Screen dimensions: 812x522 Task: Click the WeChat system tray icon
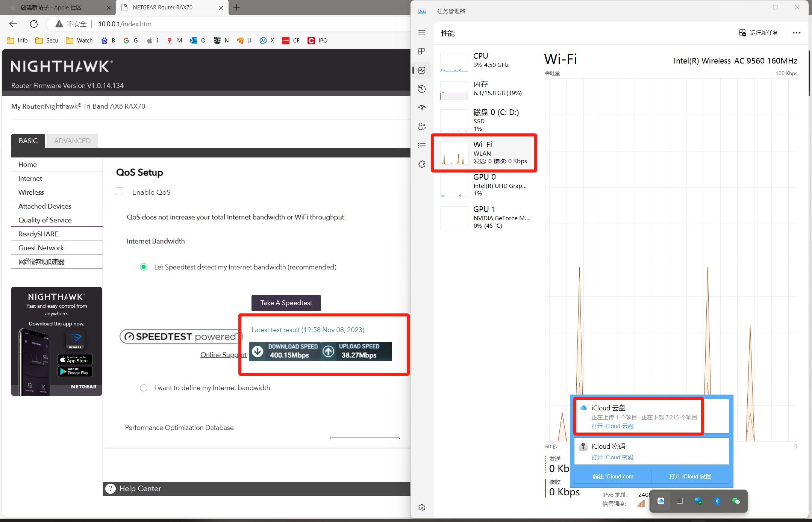pos(736,501)
